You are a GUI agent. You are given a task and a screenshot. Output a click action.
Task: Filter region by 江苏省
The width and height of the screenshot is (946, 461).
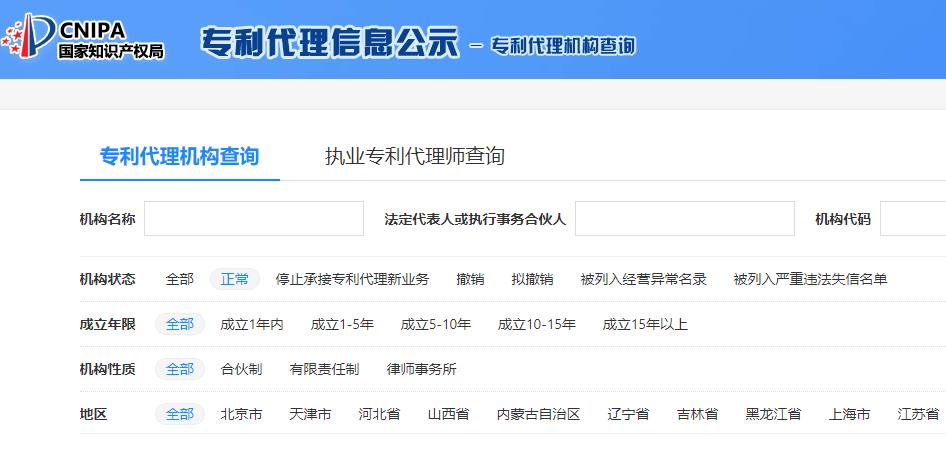pos(918,415)
